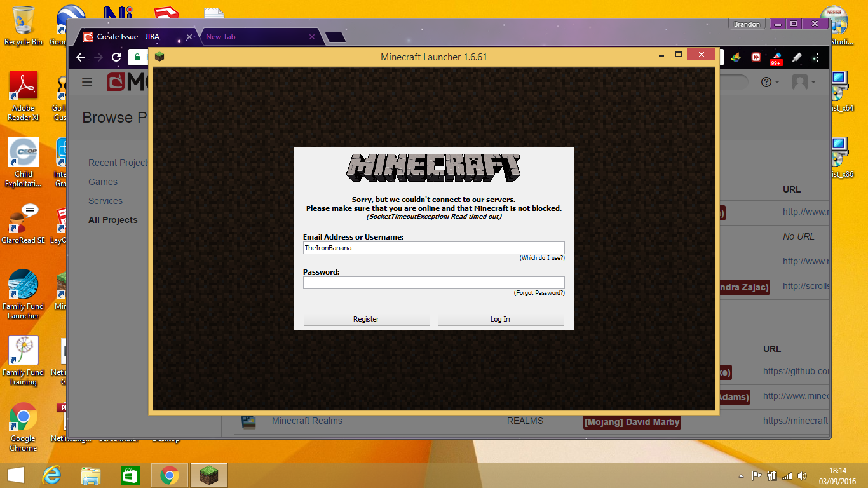This screenshot has height=488, width=868.
Task: Open the "Which do I use?" help link
Action: click(542, 258)
